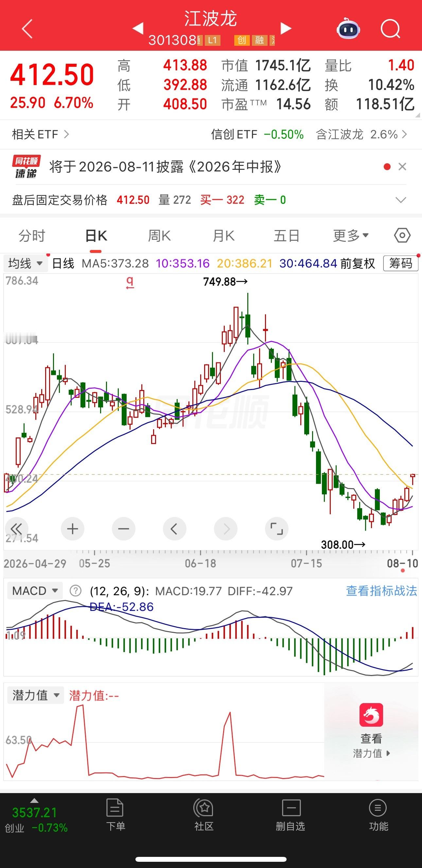Tap the back arrow in header
Image resolution: width=422 pixels, height=868 pixels.
tap(27, 29)
